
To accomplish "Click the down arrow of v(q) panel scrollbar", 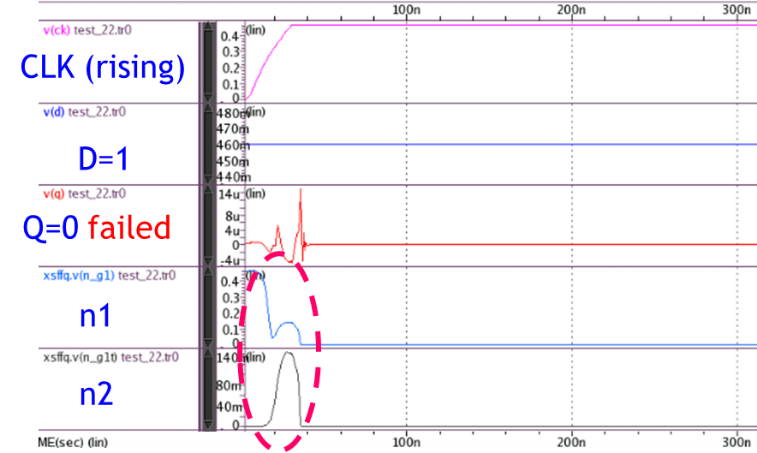I will [x=208, y=261].
